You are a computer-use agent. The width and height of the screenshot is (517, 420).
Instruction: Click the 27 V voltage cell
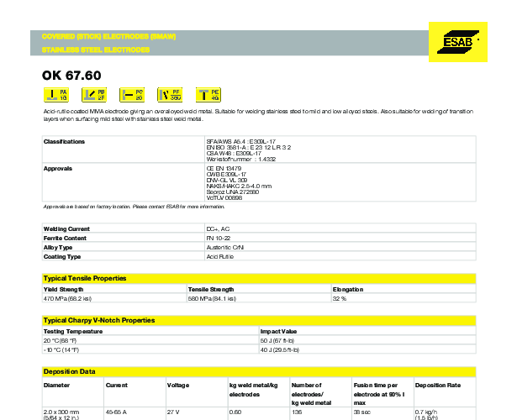[x=173, y=412]
